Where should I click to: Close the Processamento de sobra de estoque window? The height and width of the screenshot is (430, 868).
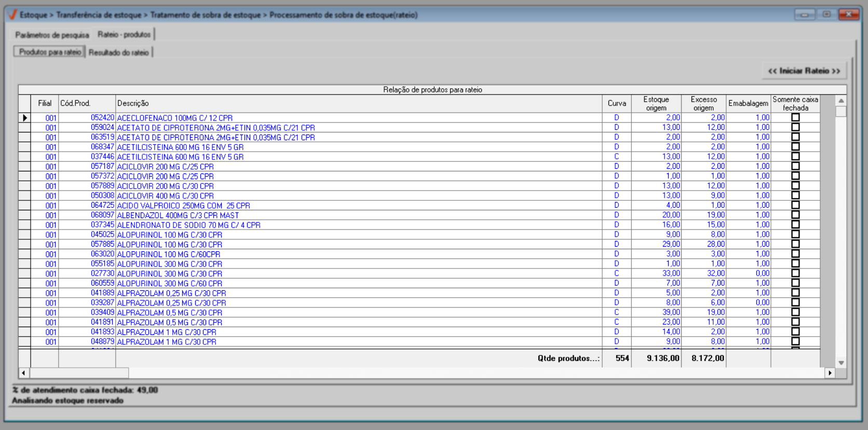point(849,15)
